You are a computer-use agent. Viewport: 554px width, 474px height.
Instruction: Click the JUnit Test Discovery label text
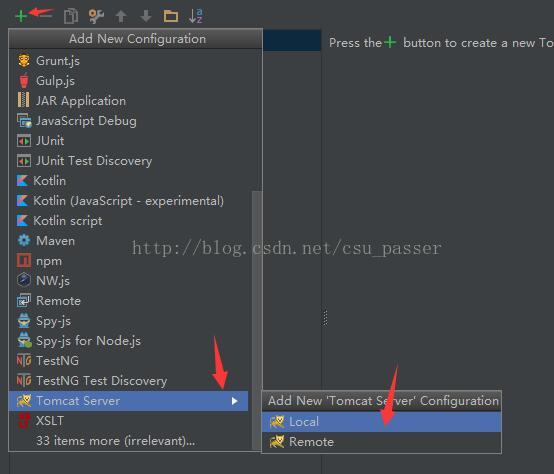click(94, 161)
